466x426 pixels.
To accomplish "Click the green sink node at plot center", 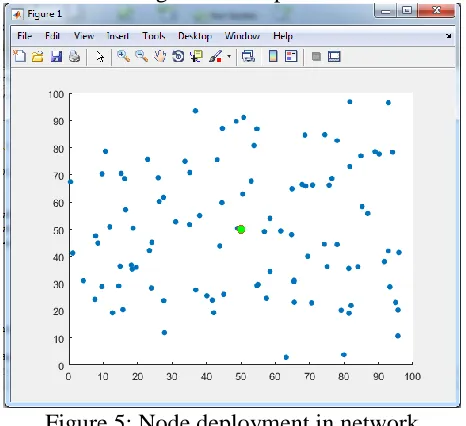I will coord(241,229).
